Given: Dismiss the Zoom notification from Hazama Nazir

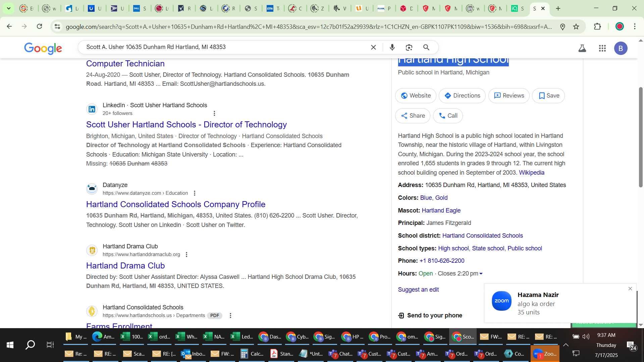Looking at the screenshot, I should click(x=630, y=289).
